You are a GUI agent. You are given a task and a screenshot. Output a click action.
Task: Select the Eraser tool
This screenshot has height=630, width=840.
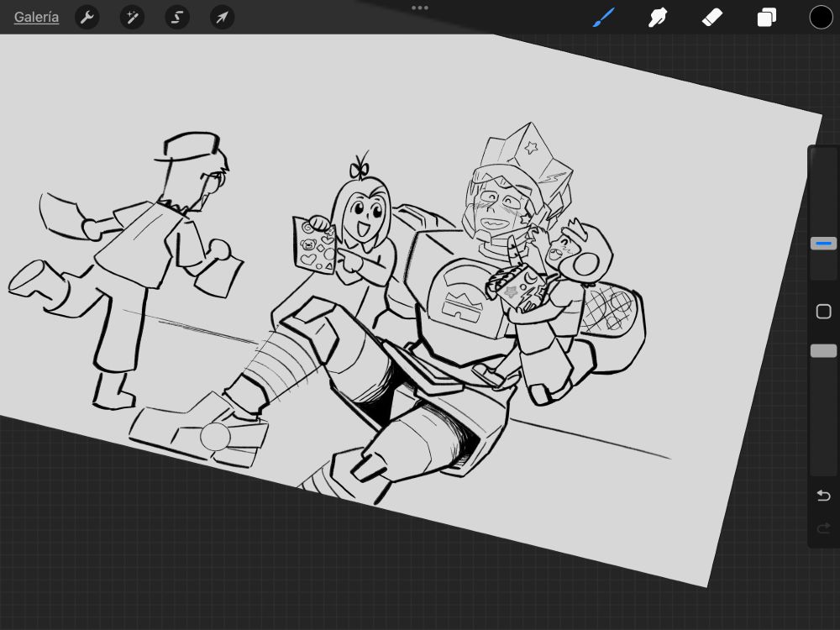click(x=712, y=17)
